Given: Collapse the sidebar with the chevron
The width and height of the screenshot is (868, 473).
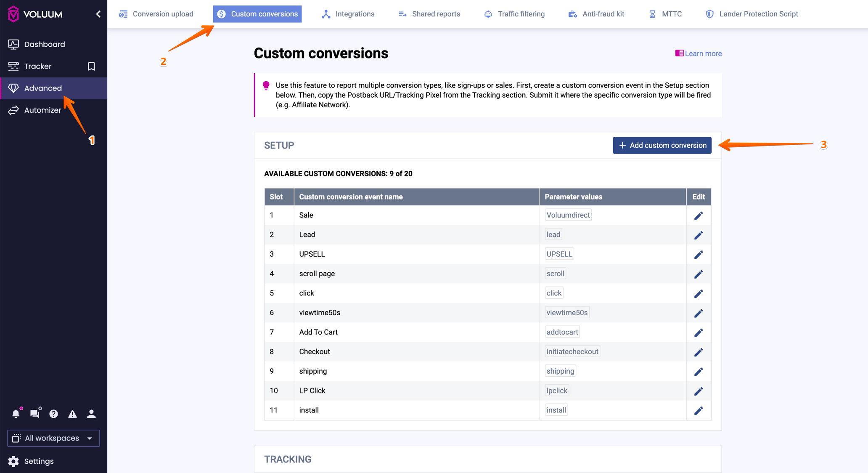Looking at the screenshot, I should [98, 14].
